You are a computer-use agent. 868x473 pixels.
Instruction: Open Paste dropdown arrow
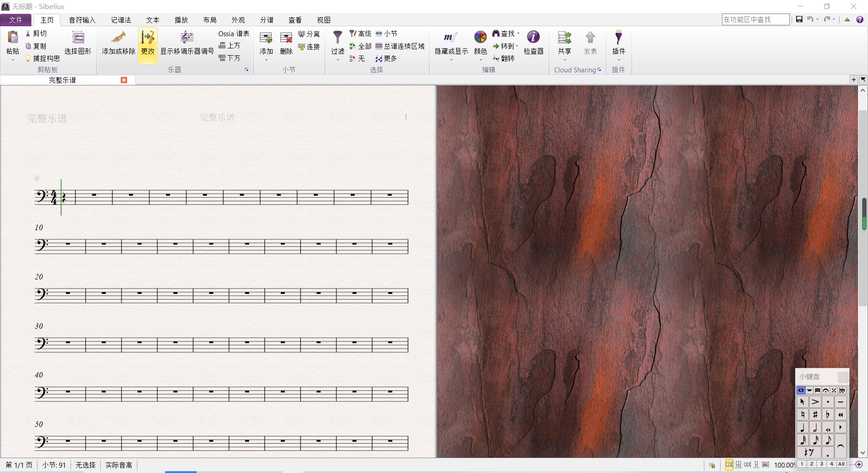click(x=13, y=60)
